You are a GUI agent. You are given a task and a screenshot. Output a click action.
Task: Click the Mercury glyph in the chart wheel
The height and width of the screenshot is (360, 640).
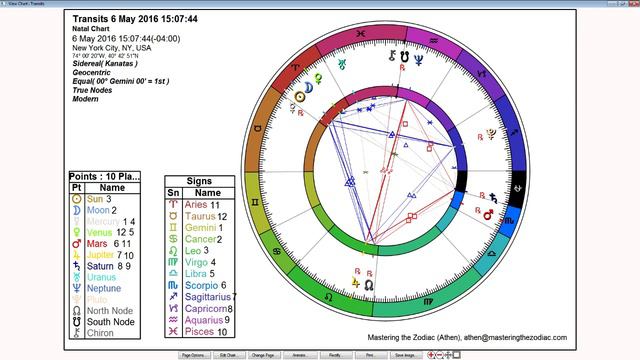292,108
